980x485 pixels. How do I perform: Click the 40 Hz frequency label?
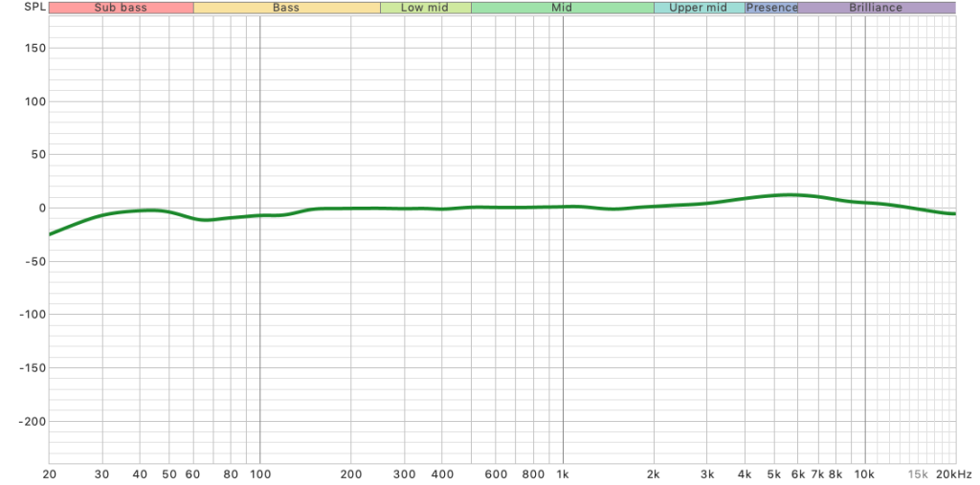pyautogui.click(x=140, y=474)
